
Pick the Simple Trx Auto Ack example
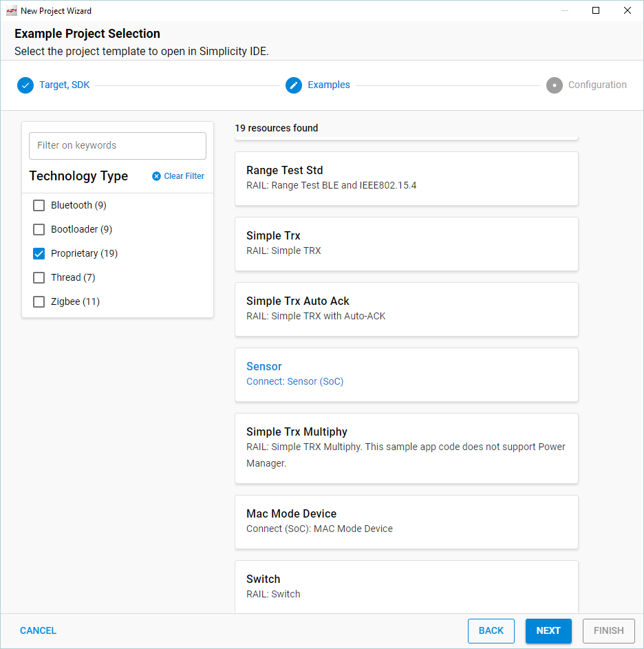click(x=406, y=308)
